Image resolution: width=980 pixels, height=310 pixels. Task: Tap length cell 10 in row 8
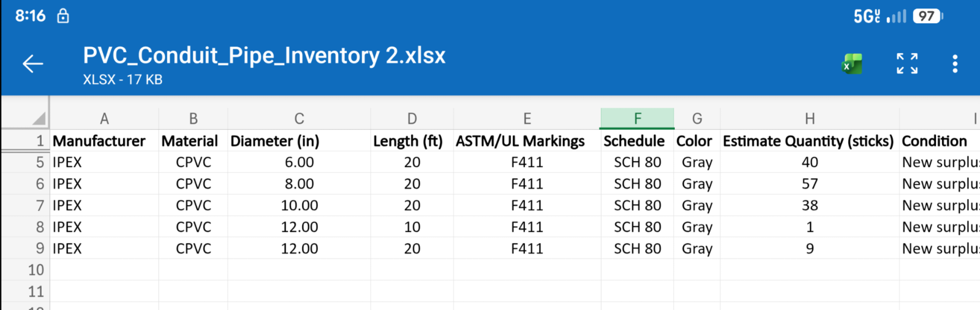[x=412, y=227]
